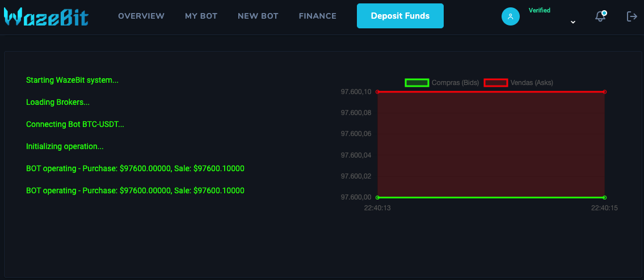Click the 'Initializing operation...' log line
This screenshot has width=644, height=280.
coord(65,147)
